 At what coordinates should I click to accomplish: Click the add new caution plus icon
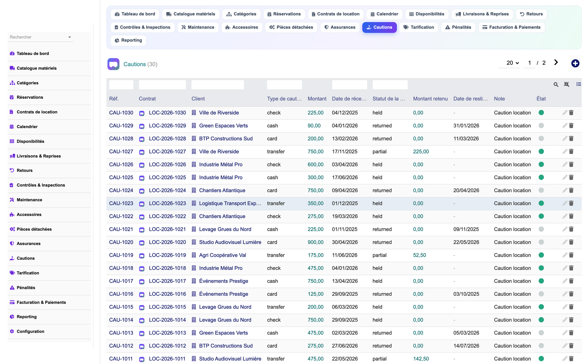[575, 63]
